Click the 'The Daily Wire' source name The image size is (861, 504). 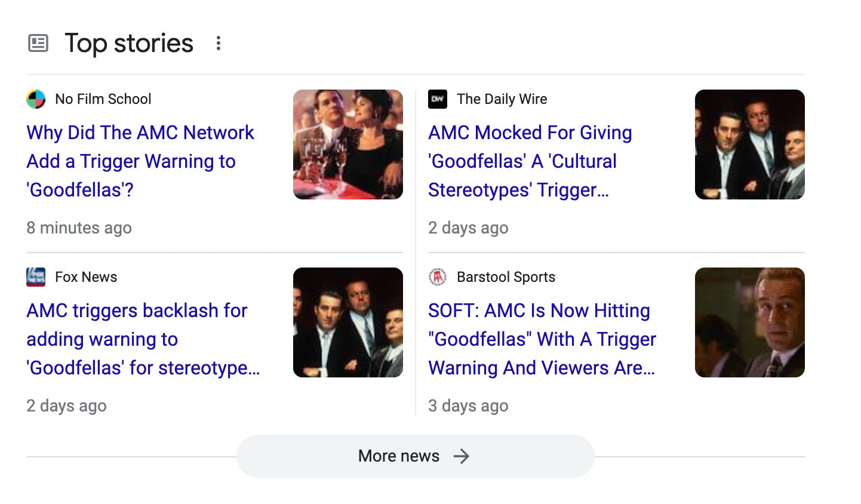point(502,99)
